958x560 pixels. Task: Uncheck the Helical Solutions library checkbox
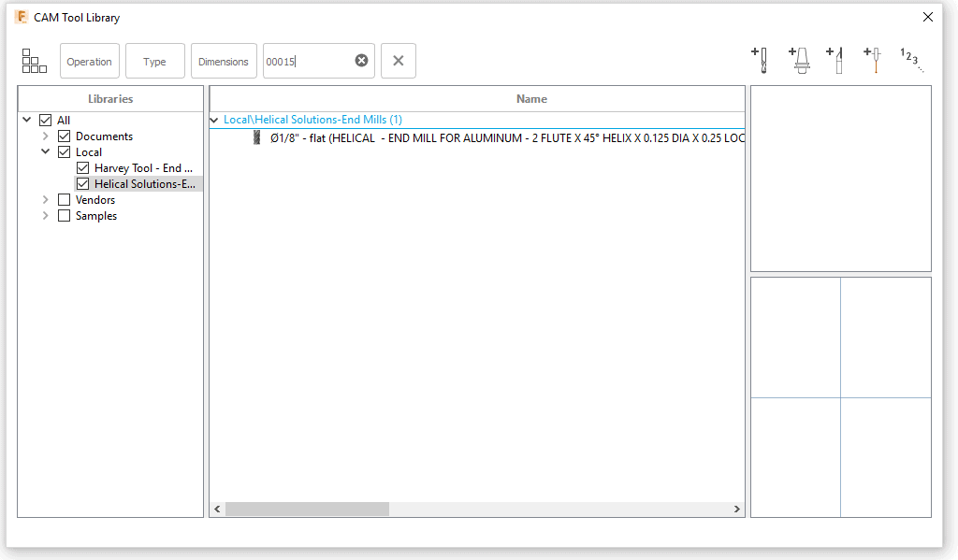click(x=83, y=184)
